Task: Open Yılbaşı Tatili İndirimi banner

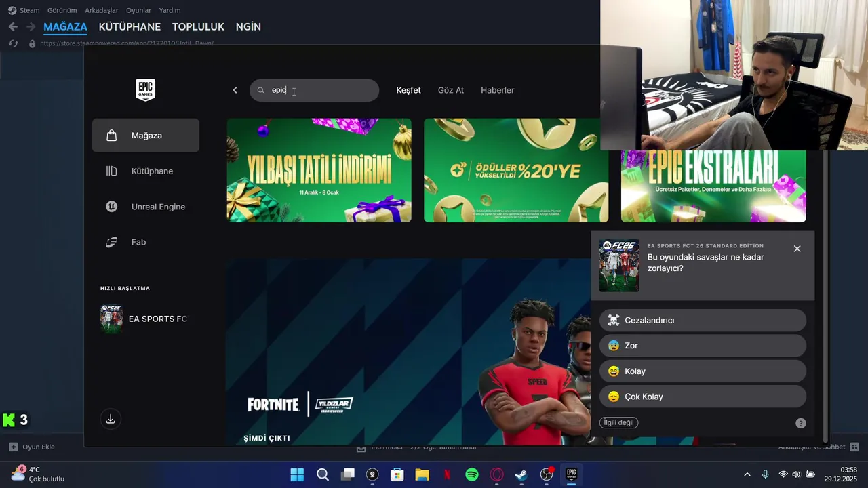Action: 319,170
